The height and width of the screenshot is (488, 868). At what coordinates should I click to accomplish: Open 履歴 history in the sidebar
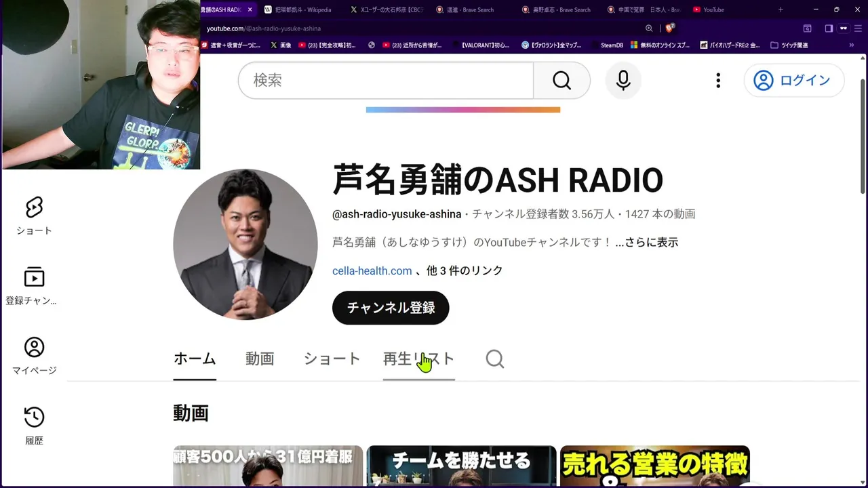[34, 426]
